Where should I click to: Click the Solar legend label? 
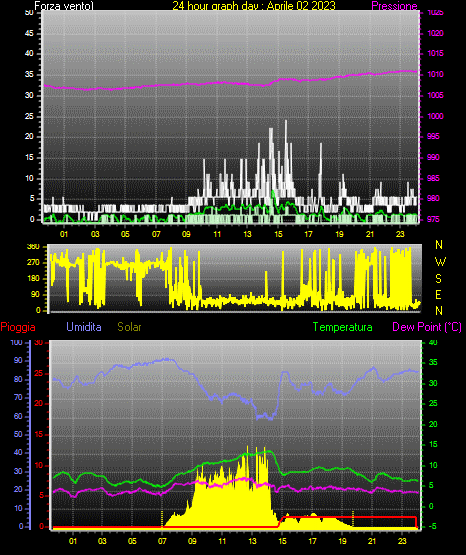pyautogui.click(x=129, y=327)
